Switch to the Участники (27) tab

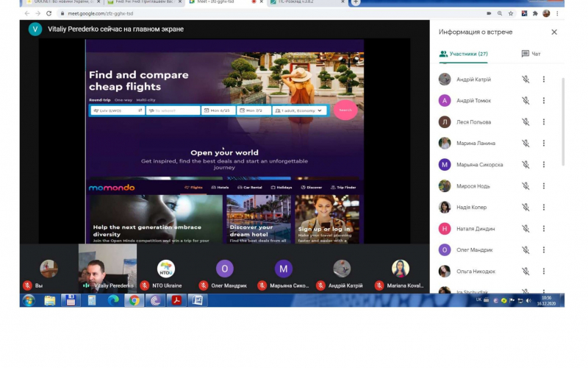pos(464,54)
